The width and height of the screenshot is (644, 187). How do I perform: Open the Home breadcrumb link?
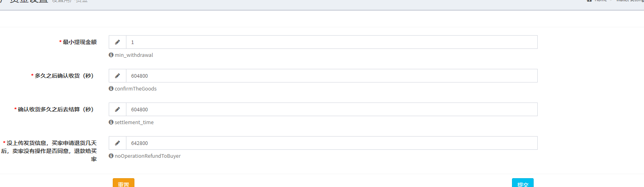601,1
